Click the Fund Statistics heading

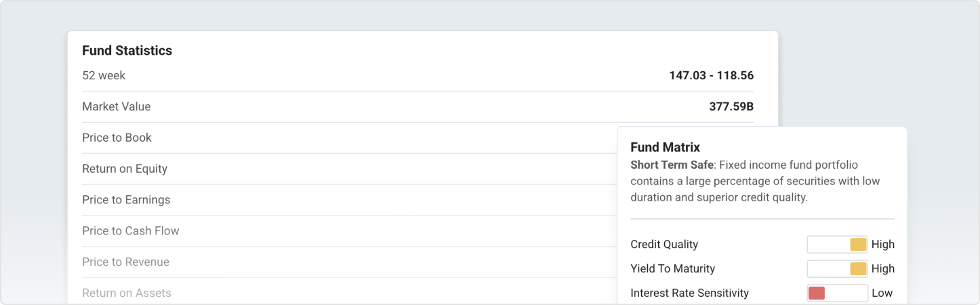[x=127, y=51]
